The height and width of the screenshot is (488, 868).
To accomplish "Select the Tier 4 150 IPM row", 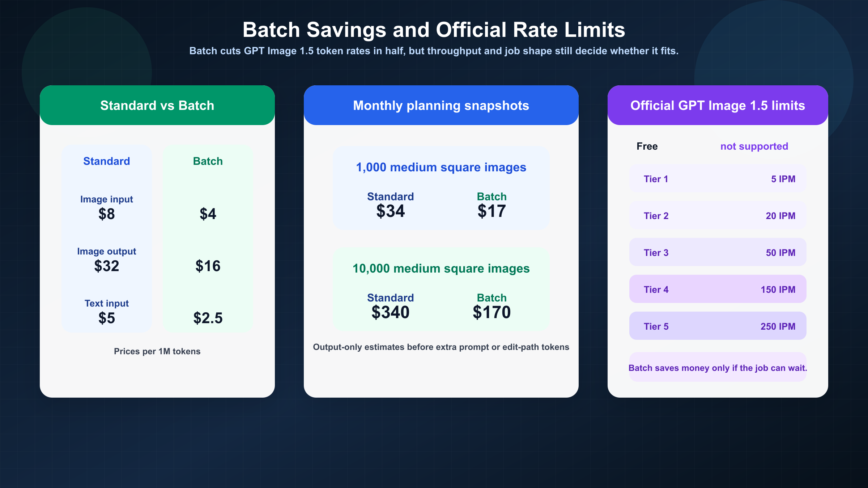I will (718, 290).
